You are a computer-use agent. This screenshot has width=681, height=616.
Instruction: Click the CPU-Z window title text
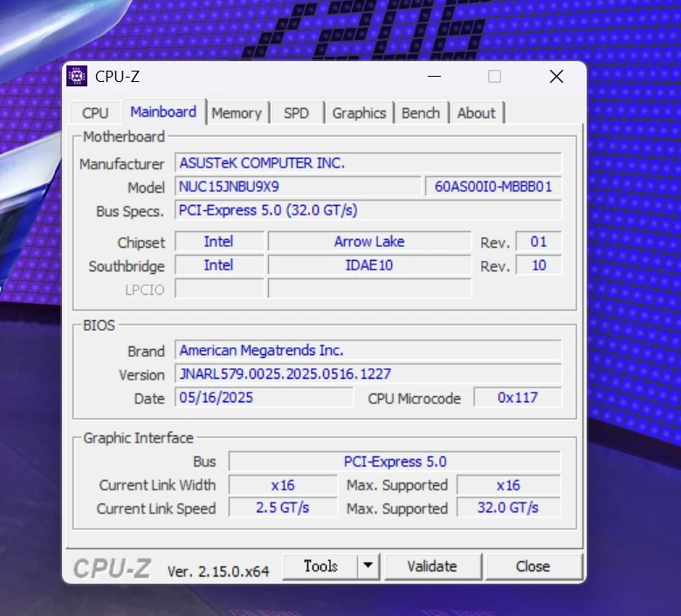click(117, 77)
